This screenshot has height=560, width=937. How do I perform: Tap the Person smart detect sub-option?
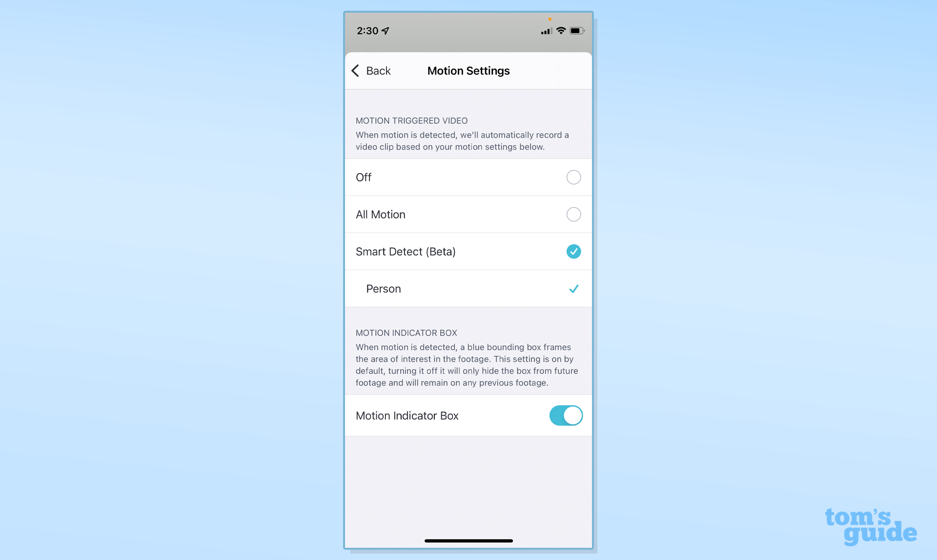468,288
